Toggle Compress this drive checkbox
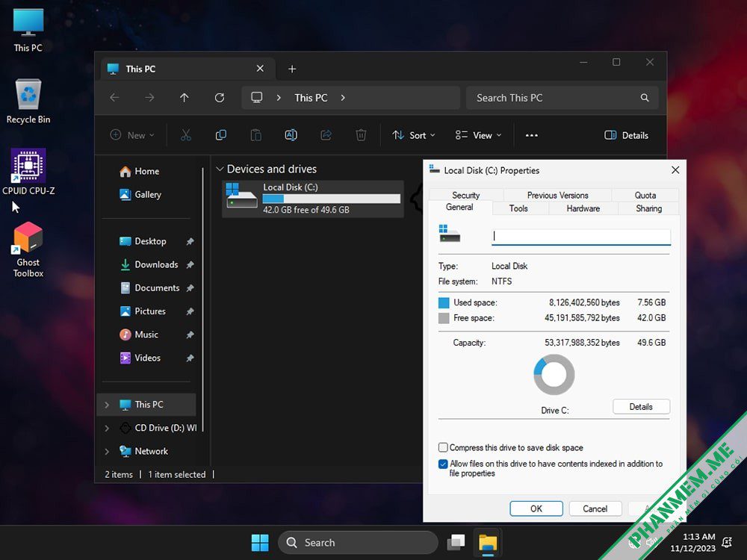Screen dimensions: 747x560 point(443,447)
